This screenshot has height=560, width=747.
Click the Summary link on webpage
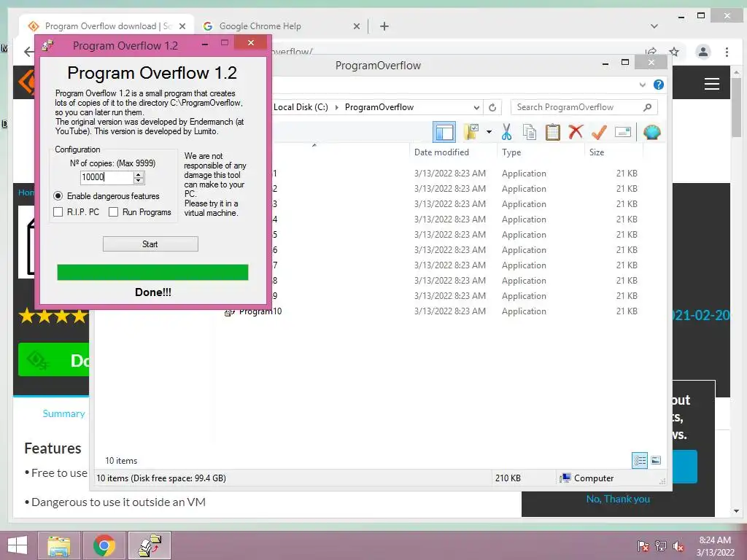pos(64,413)
